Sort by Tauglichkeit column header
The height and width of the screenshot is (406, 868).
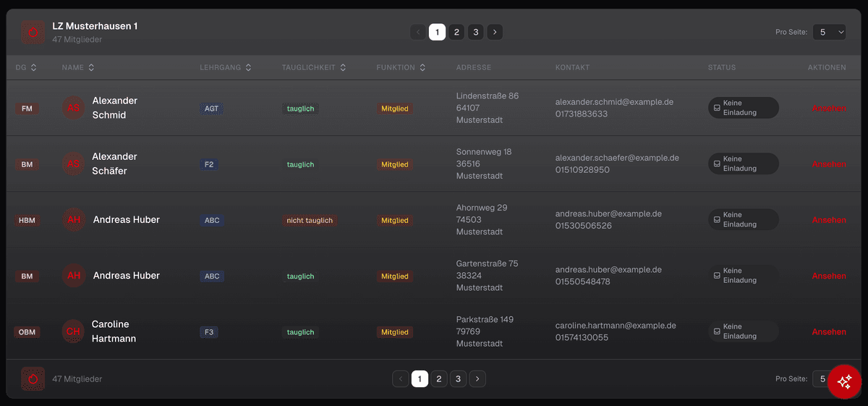pyautogui.click(x=314, y=67)
